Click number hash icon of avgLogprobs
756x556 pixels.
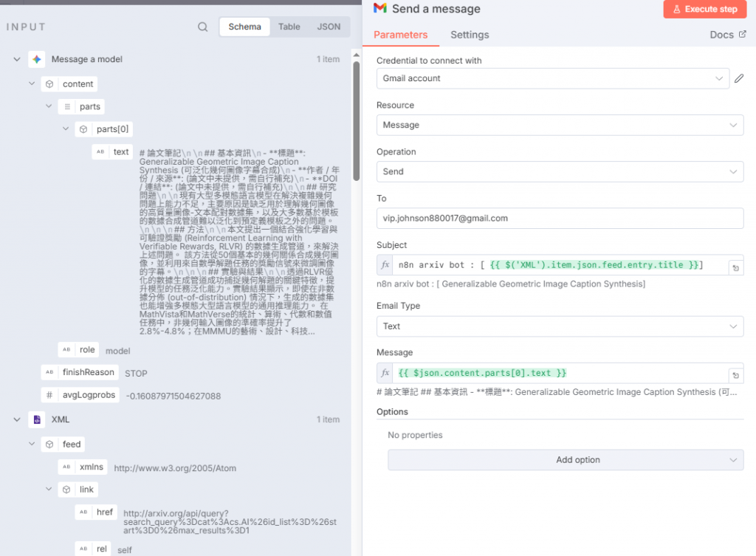click(49, 395)
